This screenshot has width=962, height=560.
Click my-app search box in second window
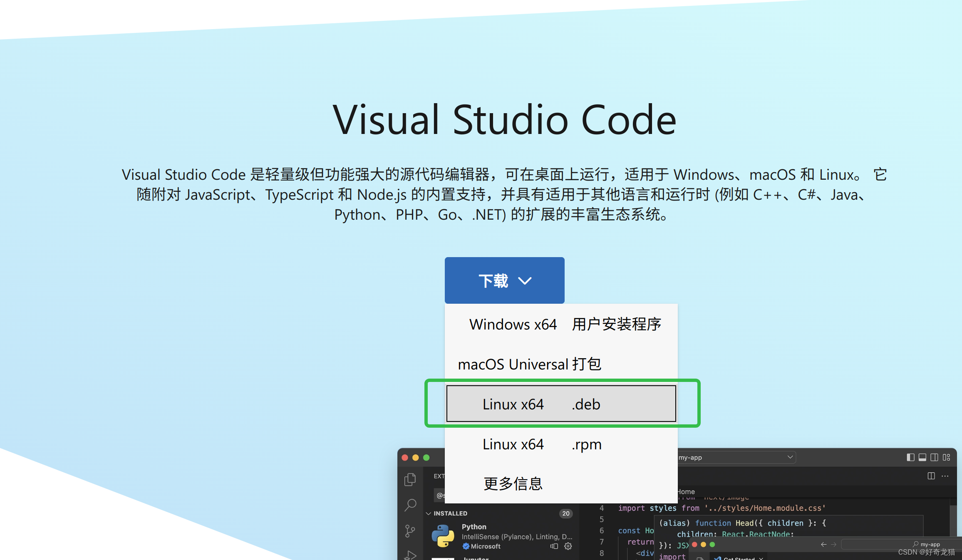pos(901,544)
